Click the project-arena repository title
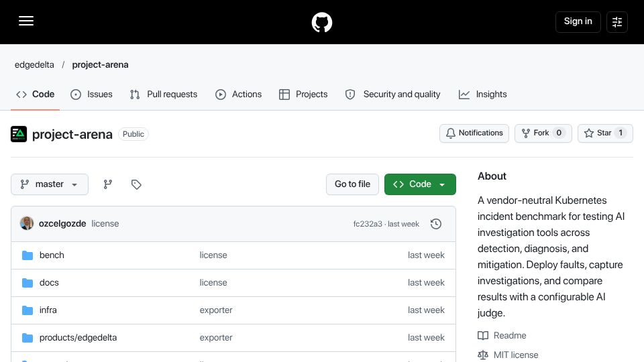644x362 pixels. point(72,134)
